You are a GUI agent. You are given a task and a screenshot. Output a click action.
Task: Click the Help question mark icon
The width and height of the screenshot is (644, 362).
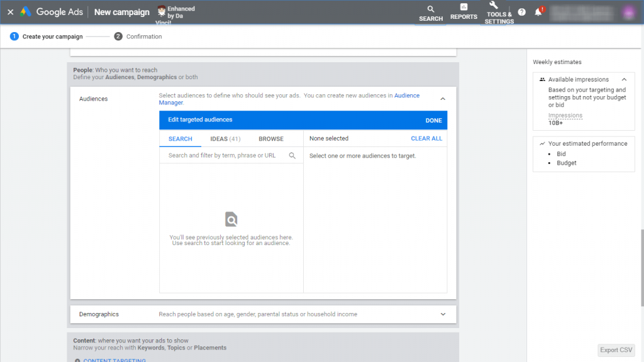tap(521, 13)
